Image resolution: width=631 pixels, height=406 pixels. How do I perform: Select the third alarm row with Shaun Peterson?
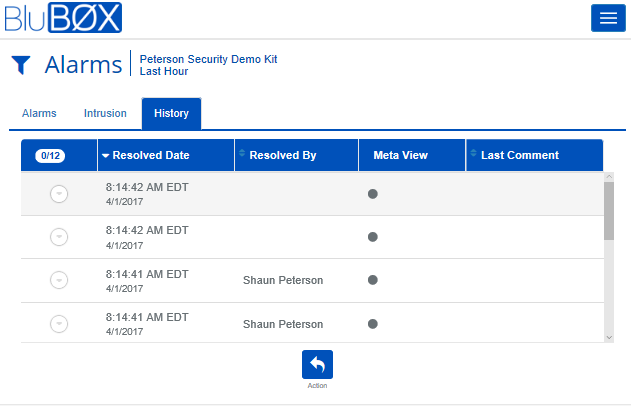tap(59, 280)
